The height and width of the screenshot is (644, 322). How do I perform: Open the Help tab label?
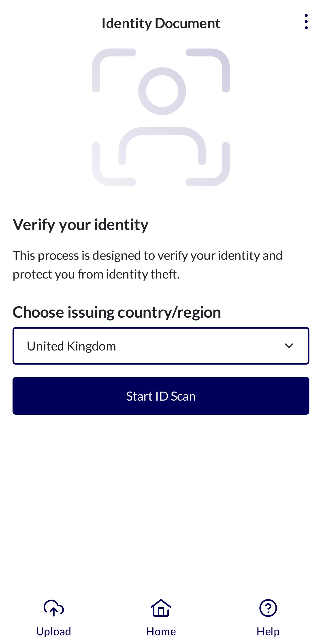(x=268, y=631)
